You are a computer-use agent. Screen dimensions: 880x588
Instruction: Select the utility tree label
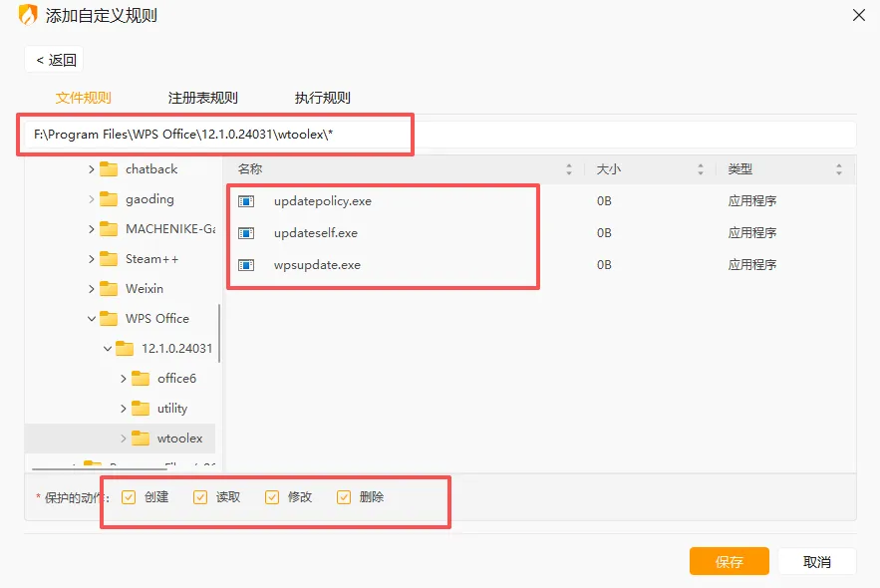coord(172,409)
